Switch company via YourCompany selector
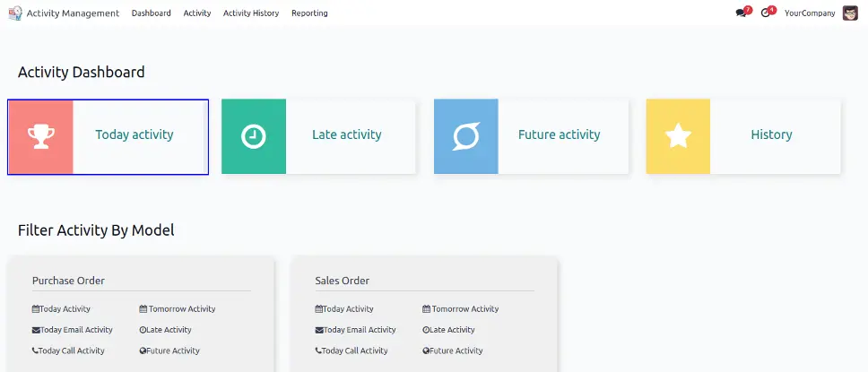Image resolution: width=868 pixels, height=372 pixels. [x=810, y=13]
